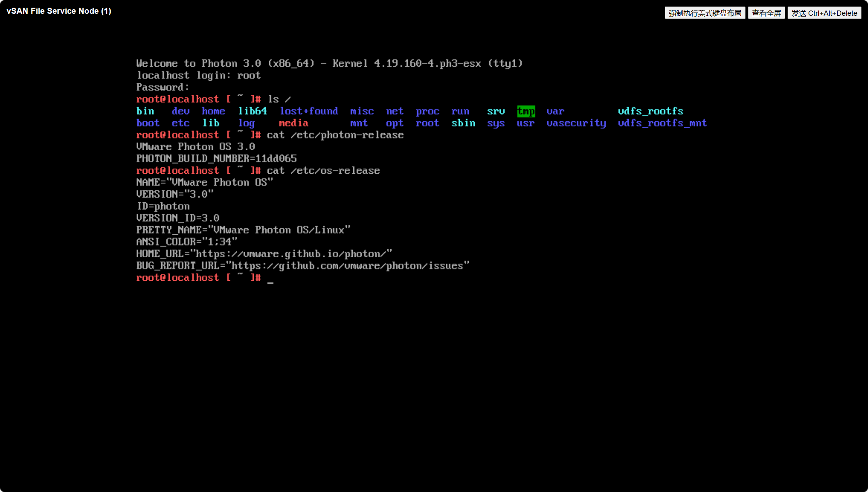Click the 'dev' directory name
Screen dimensions: 868x492
click(x=181, y=111)
